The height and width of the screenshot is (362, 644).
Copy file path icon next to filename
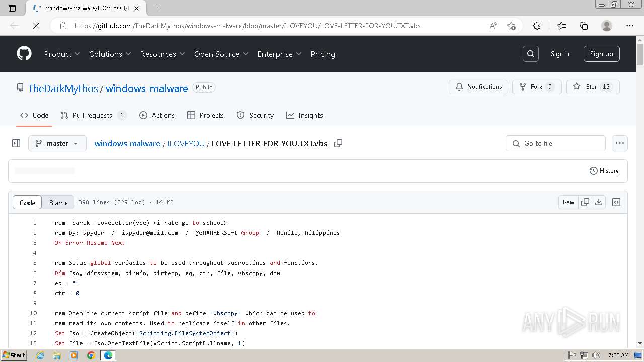pos(338,143)
